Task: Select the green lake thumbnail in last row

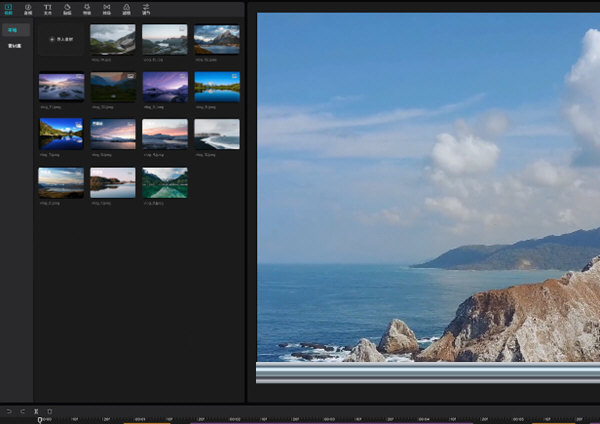Action: point(164,182)
